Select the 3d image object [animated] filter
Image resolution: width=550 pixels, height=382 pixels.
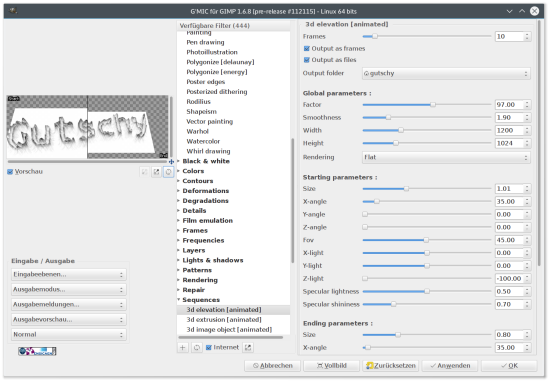229,330
